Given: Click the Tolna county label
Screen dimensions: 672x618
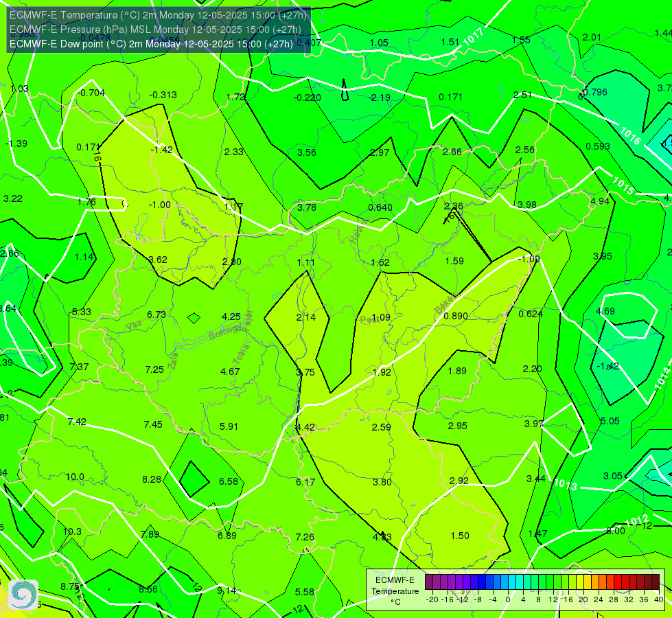Looking at the screenshot, I should 242,355.
